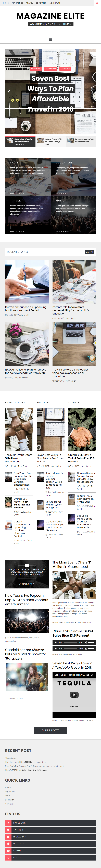Visit the YouTube social link
This screenshot has height=868, width=101.
50,851
